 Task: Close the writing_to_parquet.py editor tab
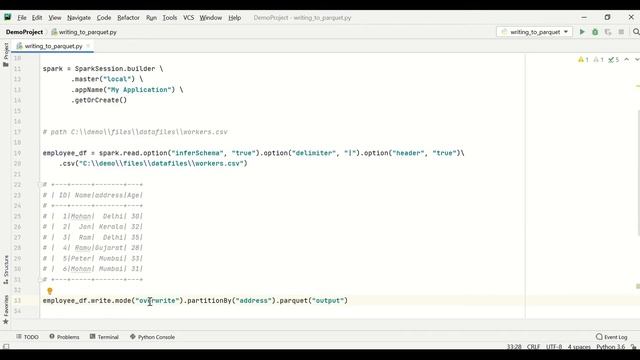(x=88, y=46)
